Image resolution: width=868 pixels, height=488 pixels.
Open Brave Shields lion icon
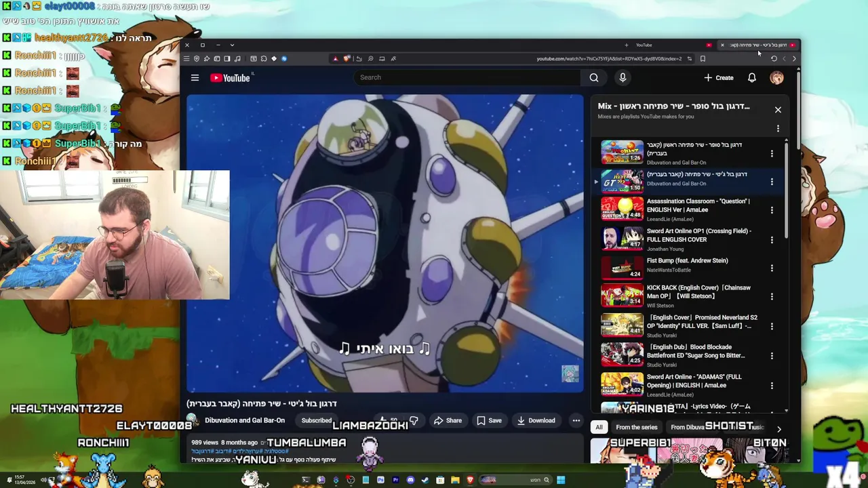(x=346, y=58)
